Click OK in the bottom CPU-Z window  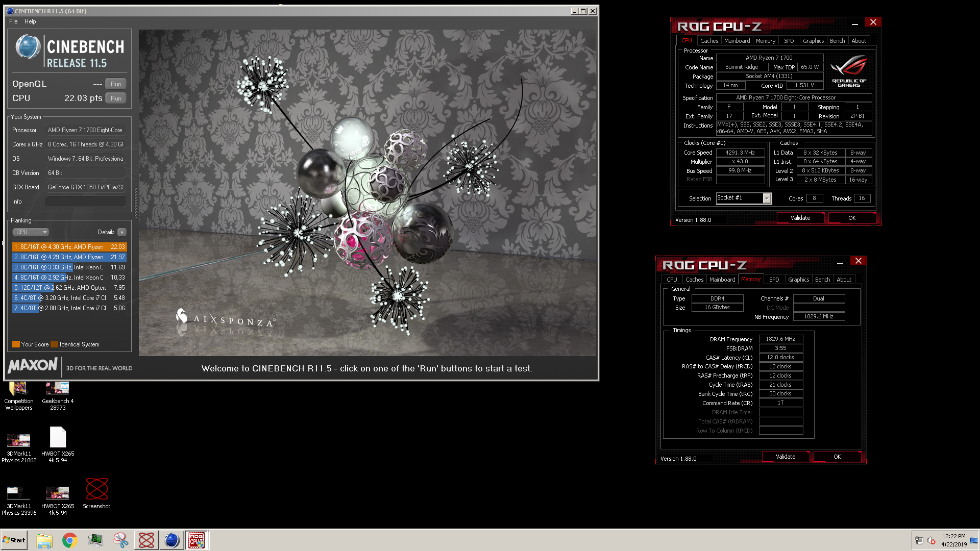[837, 457]
